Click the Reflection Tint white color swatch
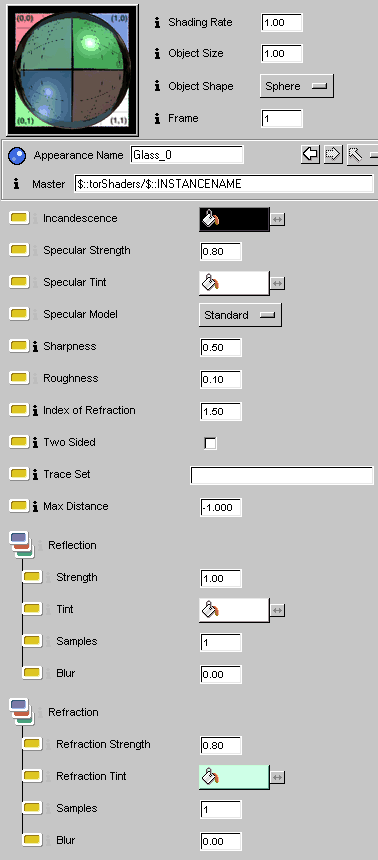The image size is (378, 860). point(234,609)
